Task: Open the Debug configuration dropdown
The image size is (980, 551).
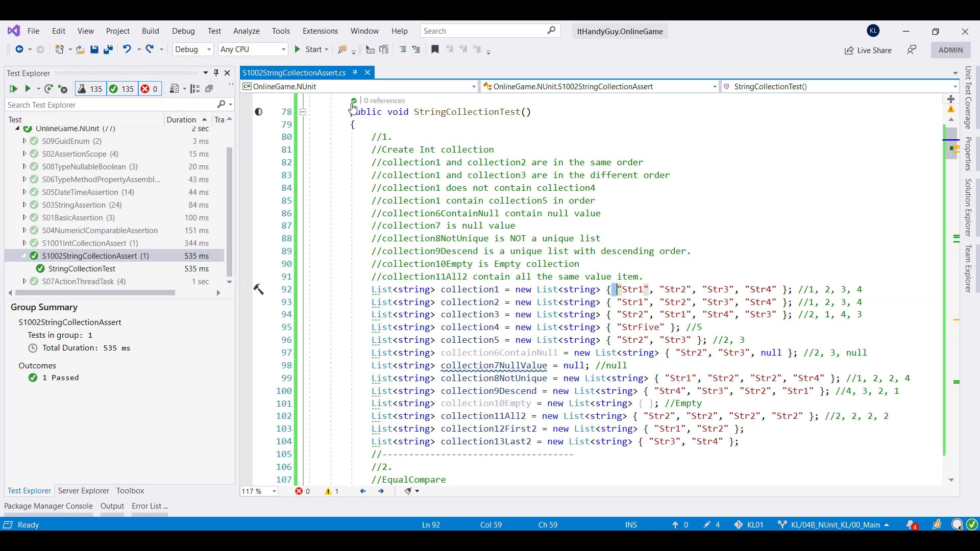Action: pyautogui.click(x=193, y=49)
